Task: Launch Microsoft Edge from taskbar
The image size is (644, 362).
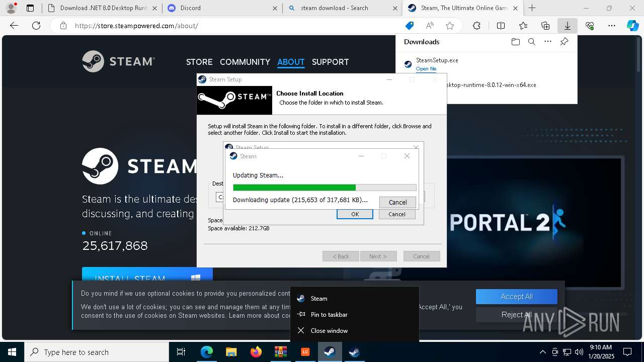Action: [207, 352]
